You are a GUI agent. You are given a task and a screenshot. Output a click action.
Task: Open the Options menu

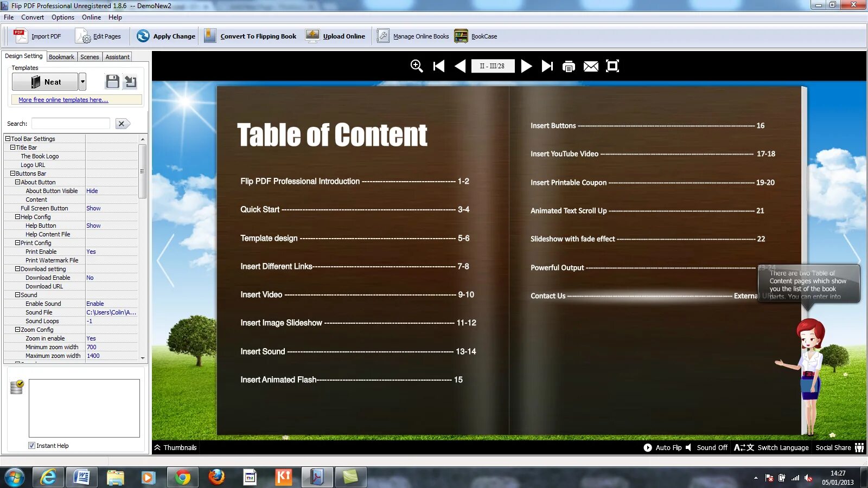[62, 17]
